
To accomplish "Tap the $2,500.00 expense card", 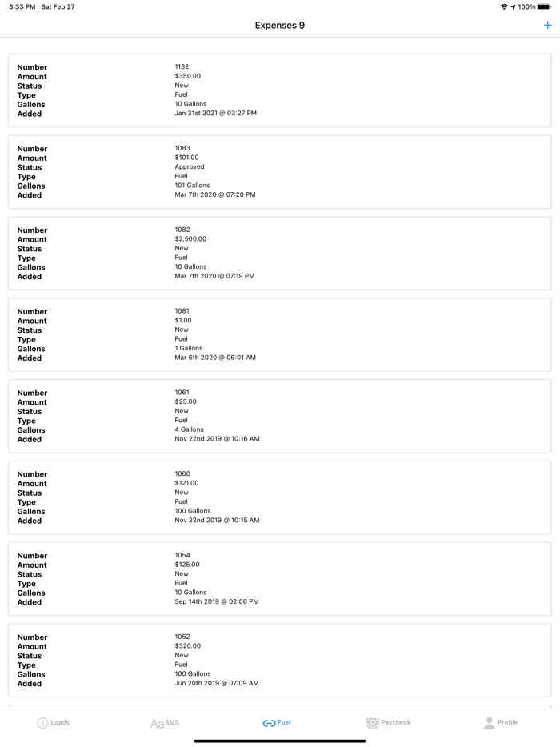I will [x=278, y=253].
